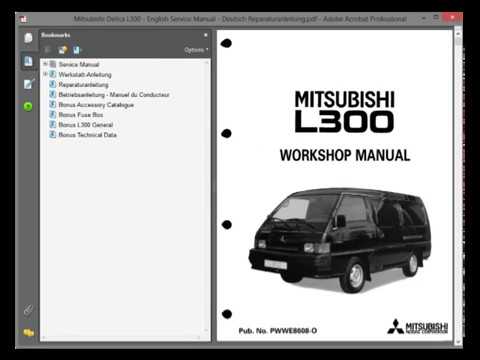Minimize the Acrobat window

coord(424,18)
